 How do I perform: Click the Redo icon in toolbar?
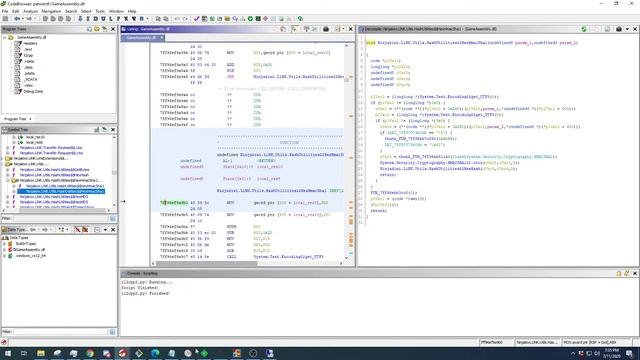[x=185, y=19]
